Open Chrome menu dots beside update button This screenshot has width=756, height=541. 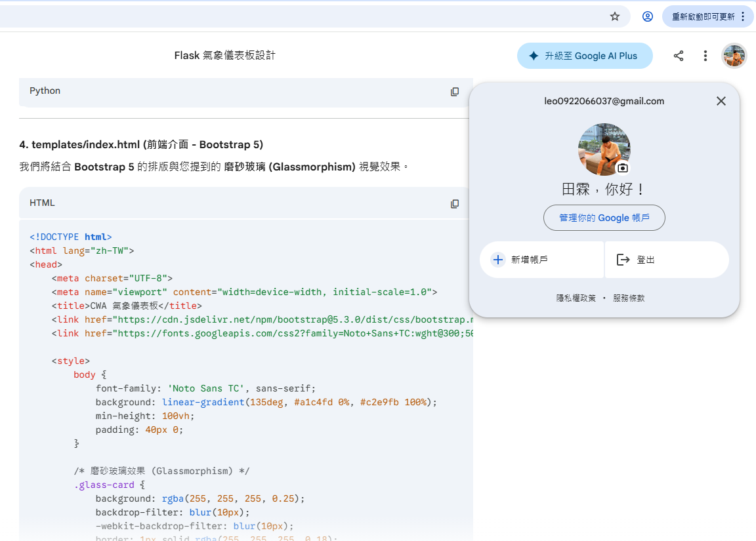[743, 16]
